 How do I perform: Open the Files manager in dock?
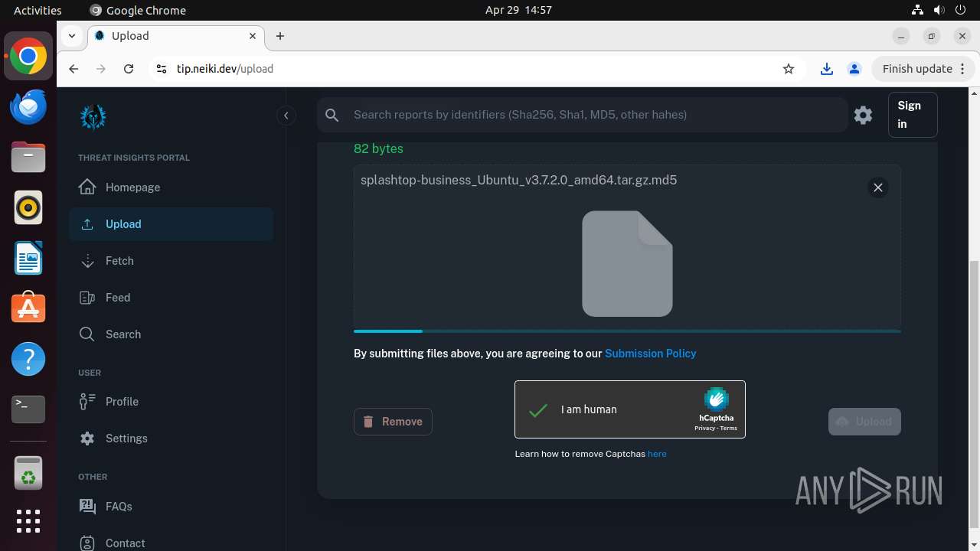point(28,158)
